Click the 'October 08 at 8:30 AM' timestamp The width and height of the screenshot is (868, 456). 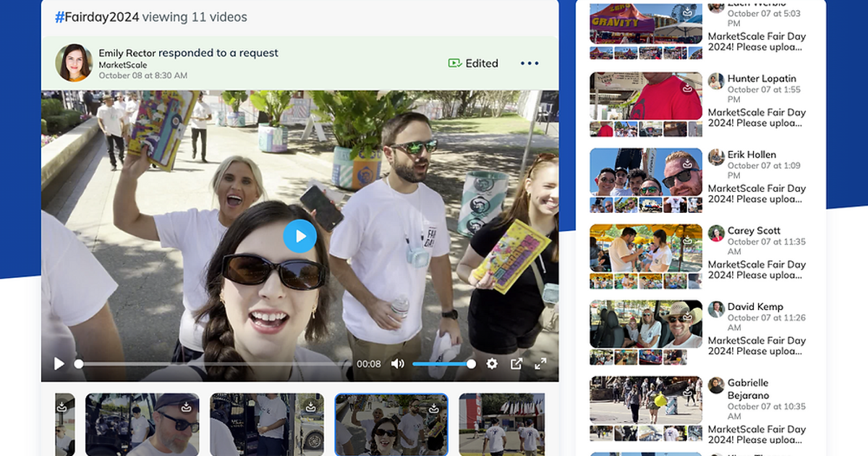tap(143, 75)
